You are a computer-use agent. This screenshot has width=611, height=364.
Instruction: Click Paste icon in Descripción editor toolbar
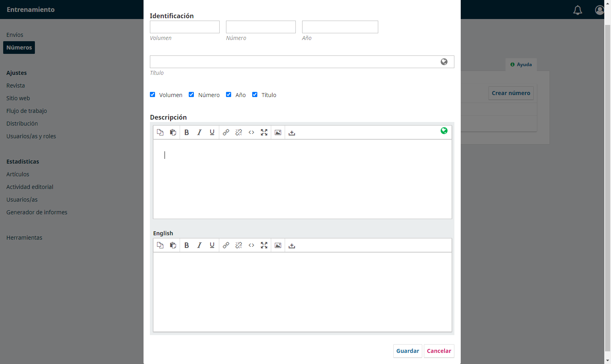coord(173,132)
